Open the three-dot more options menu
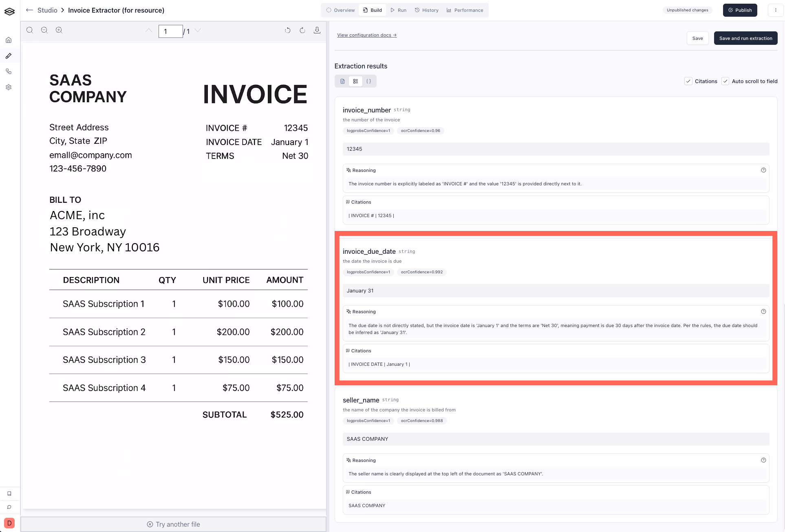The height and width of the screenshot is (532, 785). click(776, 10)
